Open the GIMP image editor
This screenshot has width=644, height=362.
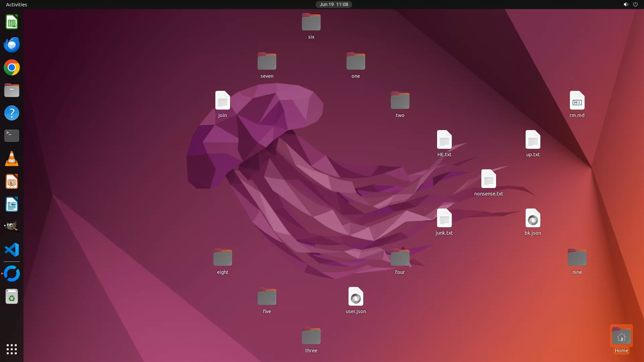click(12, 227)
